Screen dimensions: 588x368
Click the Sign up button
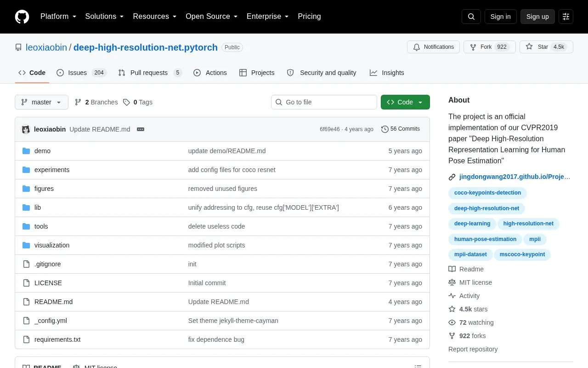click(x=537, y=17)
